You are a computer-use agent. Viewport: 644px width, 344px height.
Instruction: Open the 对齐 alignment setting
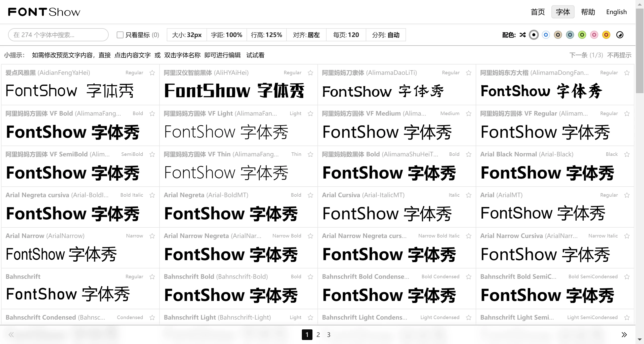(x=306, y=35)
